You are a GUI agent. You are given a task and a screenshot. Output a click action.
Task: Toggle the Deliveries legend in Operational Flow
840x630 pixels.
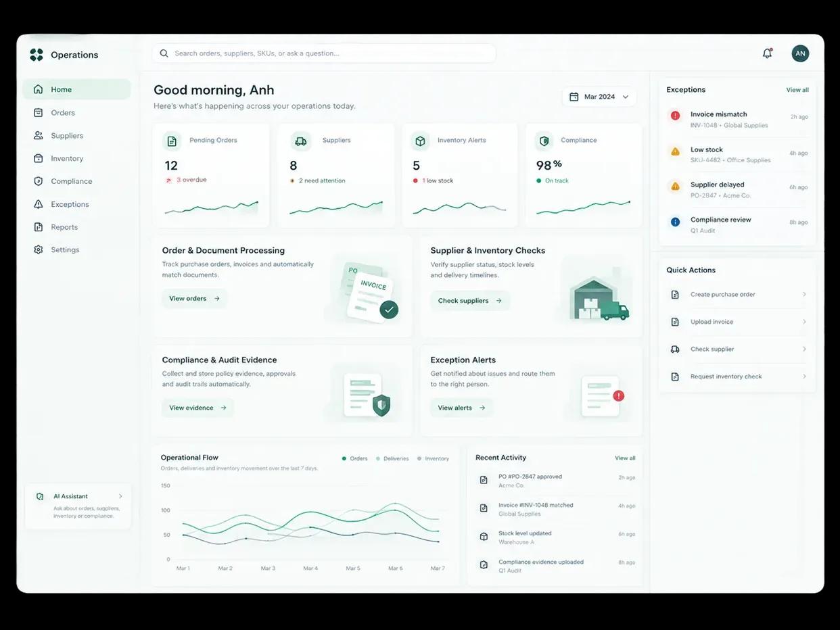[392, 458]
